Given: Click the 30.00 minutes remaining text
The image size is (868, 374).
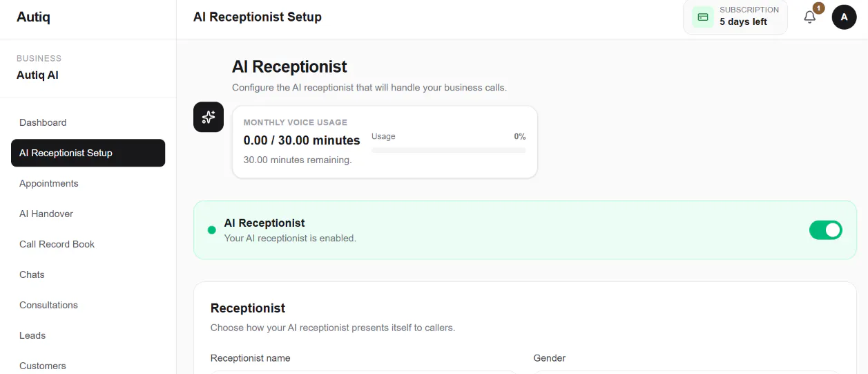Looking at the screenshot, I should tap(298, 160).
